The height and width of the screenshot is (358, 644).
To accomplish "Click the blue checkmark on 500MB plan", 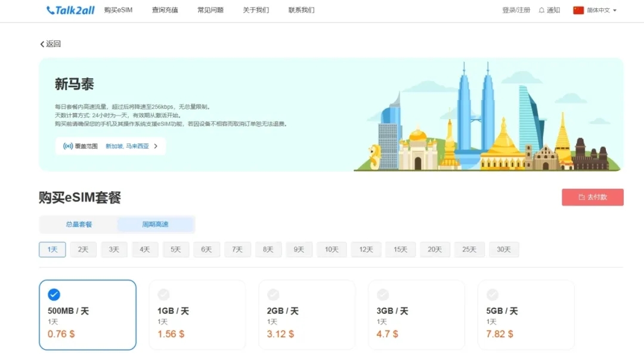I will (54, 294).
